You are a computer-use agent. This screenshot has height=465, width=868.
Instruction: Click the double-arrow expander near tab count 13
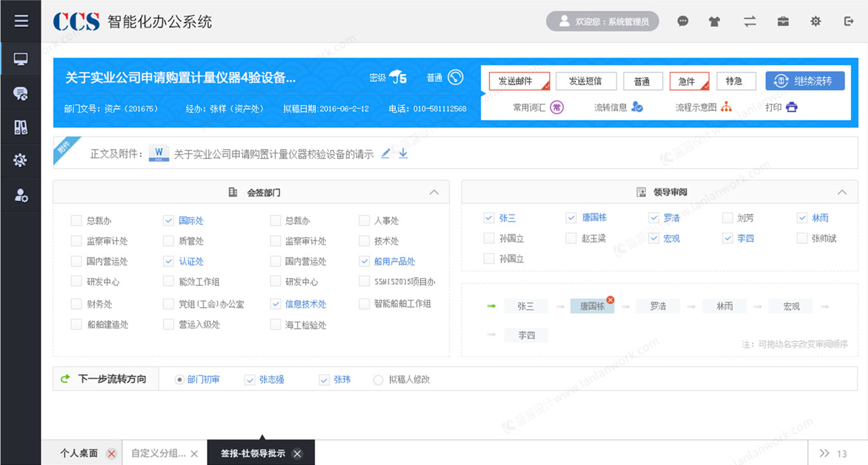pos(826,453)
